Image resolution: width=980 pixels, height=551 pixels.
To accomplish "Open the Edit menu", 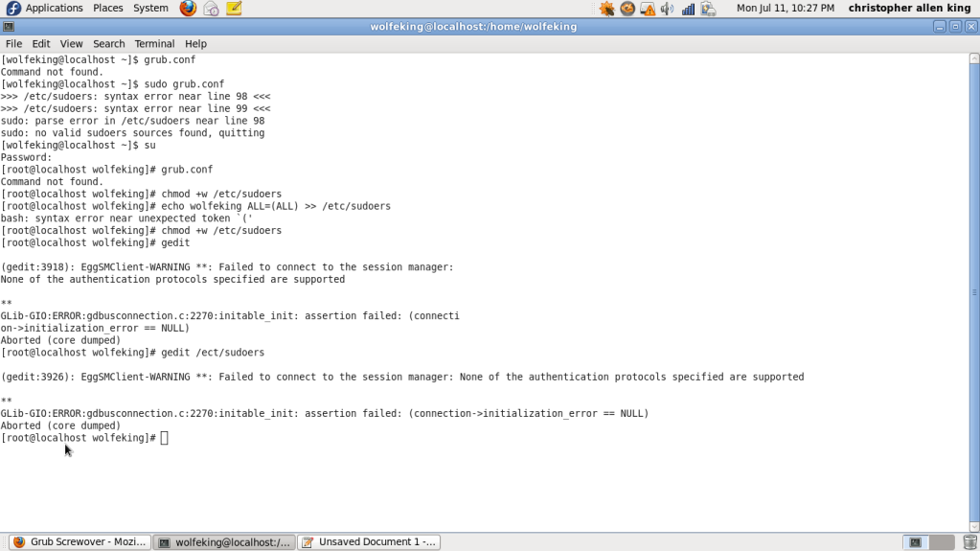I will click(x=40, y=44).
